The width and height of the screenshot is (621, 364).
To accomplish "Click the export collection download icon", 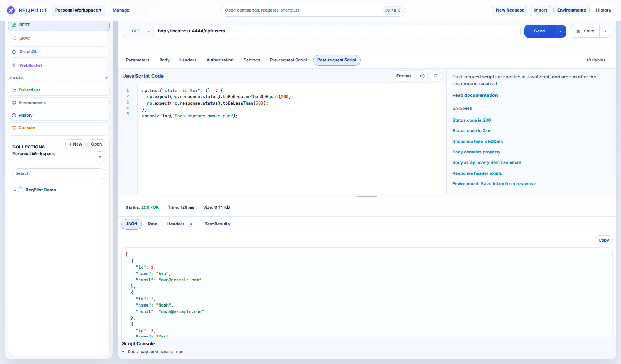I will pos(100,156).
